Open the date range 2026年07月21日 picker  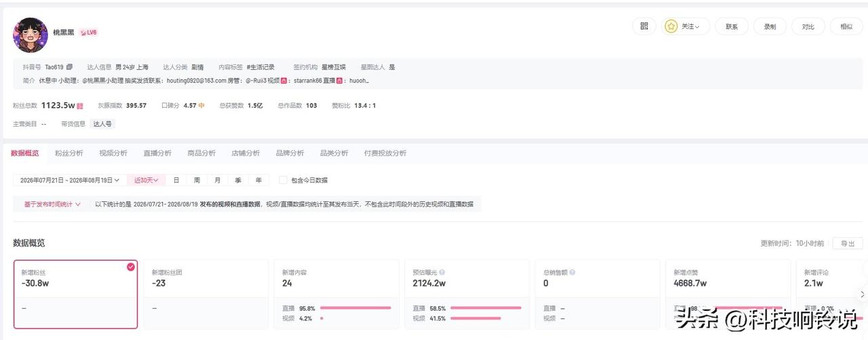[x=69, y=180]
